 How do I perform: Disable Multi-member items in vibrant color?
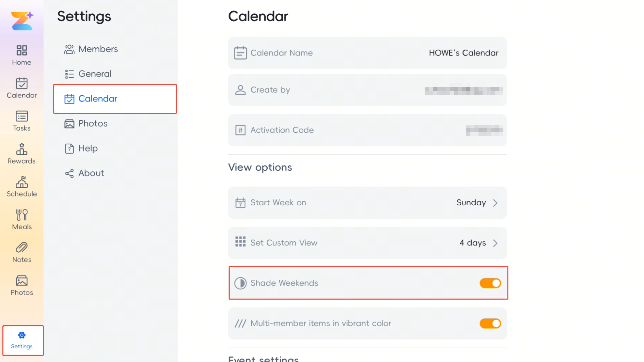[490, 323]
